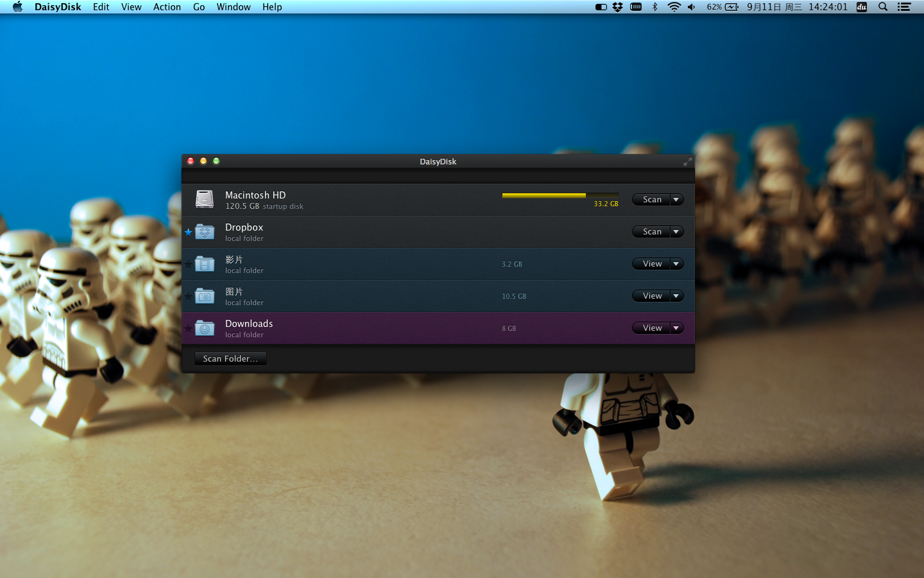924x578 pixels.
Task: View the 图片 folder scan results
Action: click(x=651, y=296)
